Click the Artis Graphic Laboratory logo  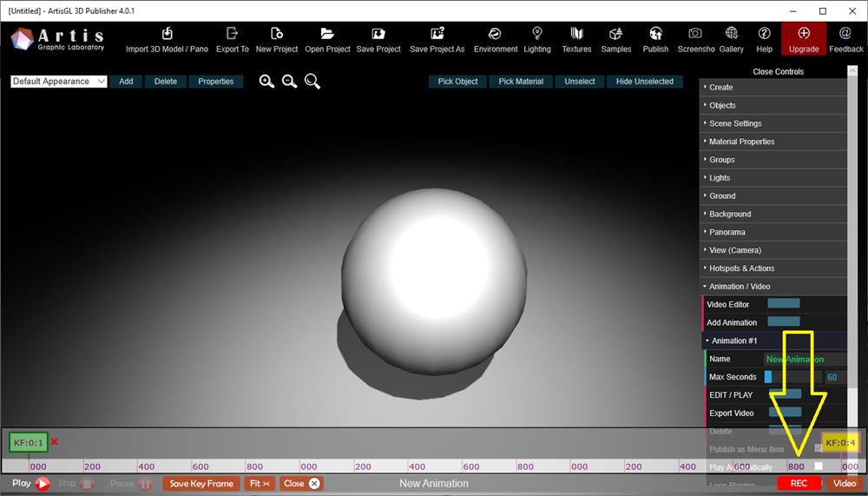pos(57,39)
